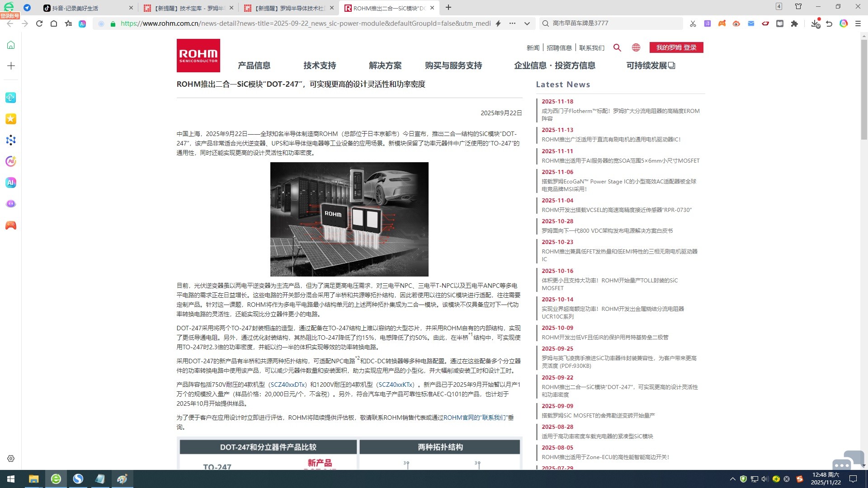Switch to the 技术宝库 罗姆 tab
Image resolution: width=868 pixels, height=488 pixels.
[x=188, y=8]
